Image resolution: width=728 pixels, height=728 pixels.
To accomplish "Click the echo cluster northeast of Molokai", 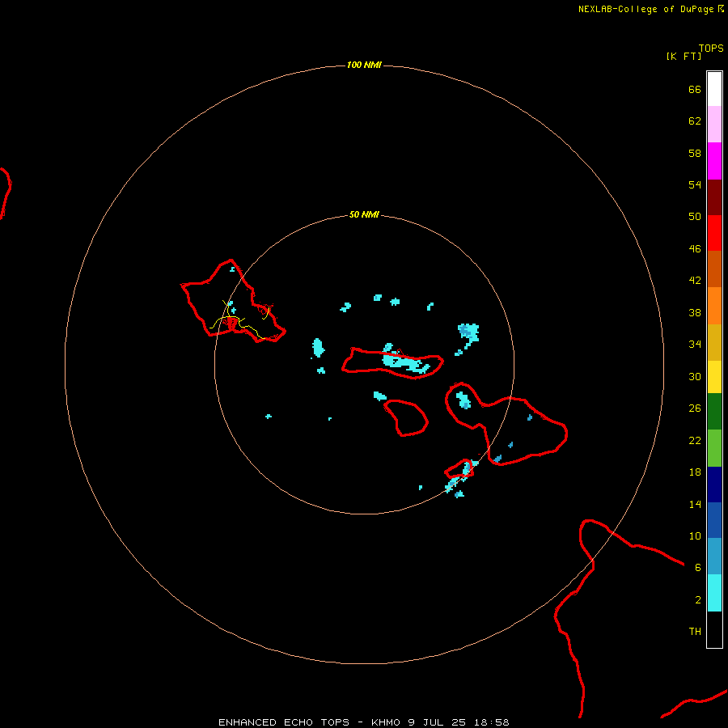I will [468, 333].
